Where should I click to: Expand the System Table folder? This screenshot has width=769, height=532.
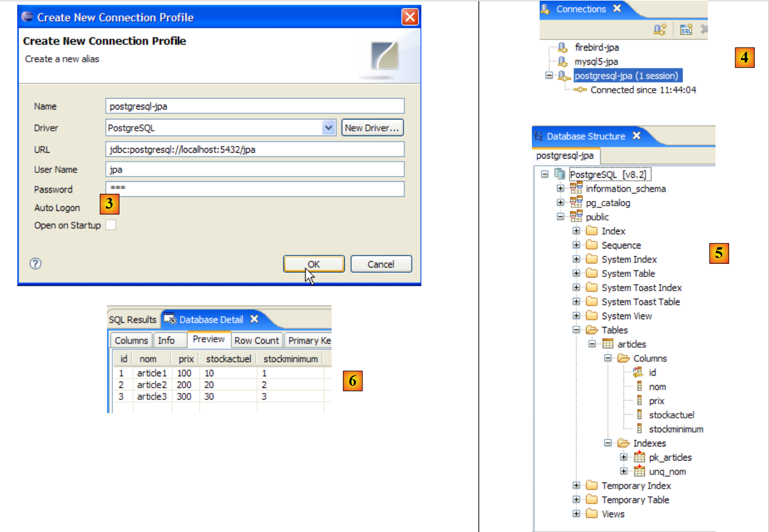point(576,273)
